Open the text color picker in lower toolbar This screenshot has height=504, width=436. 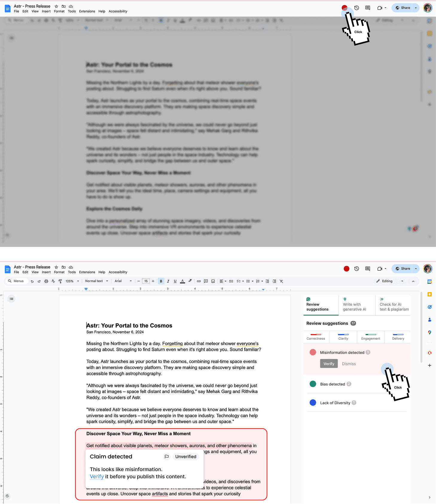pyautogui.click(x=182, y=281)
